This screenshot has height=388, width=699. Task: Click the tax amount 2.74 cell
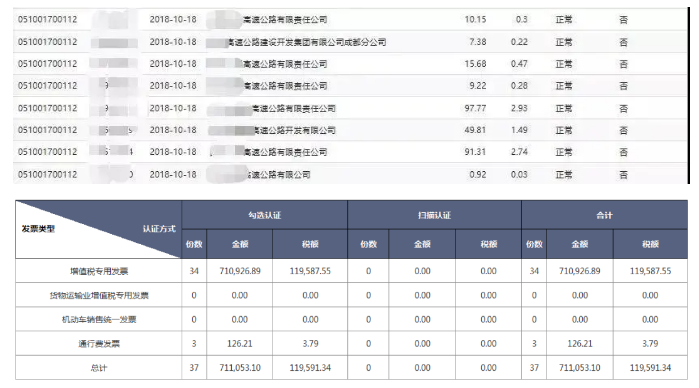click(x=519, y=152)
